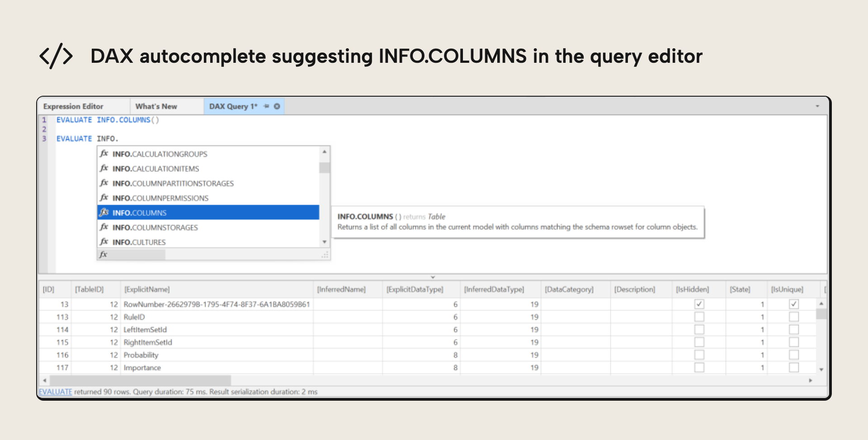Image resolution: width=868 pixels, height=440 pixels.
Task: Select the ID cell showing 117
Action: [x=55, y=367]
